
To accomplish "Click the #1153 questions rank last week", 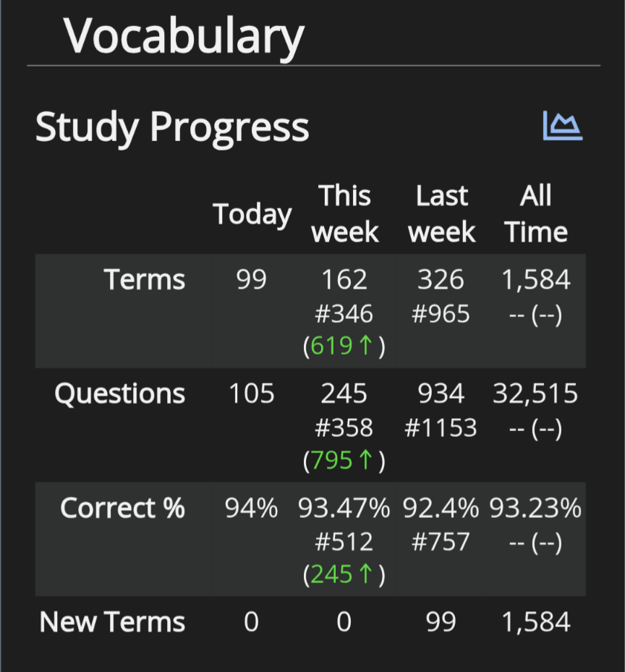I will (x=441, y=428).
